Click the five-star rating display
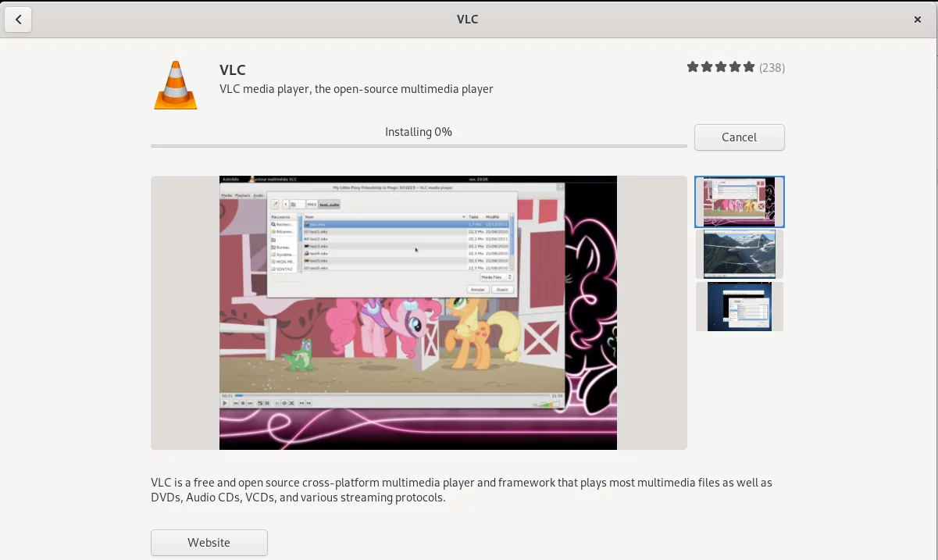The height and width of the screenshot is (560, 938). click(x=721, y=67)
